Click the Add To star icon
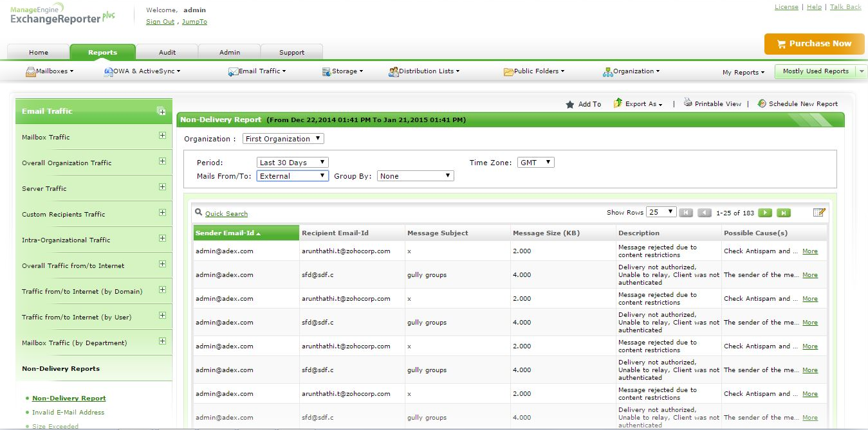 (569, 104)
